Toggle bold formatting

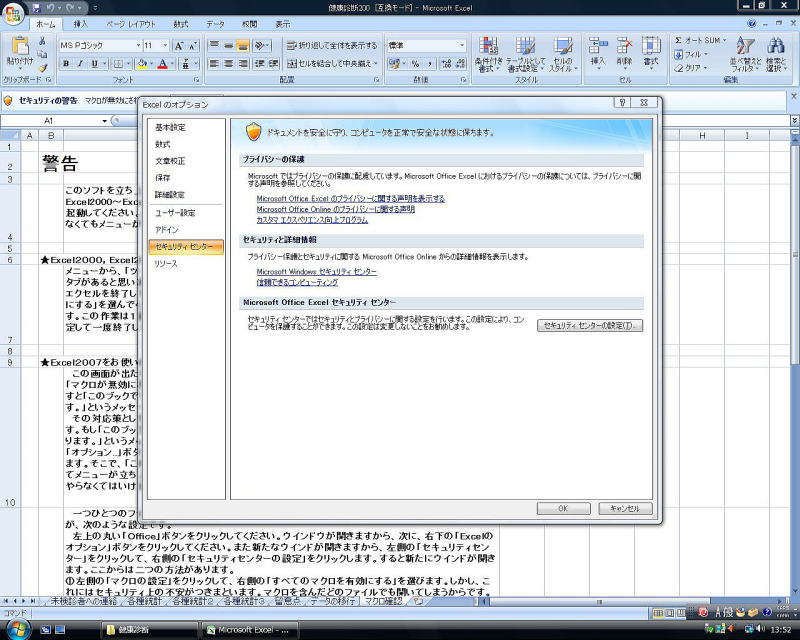(66, 64)
